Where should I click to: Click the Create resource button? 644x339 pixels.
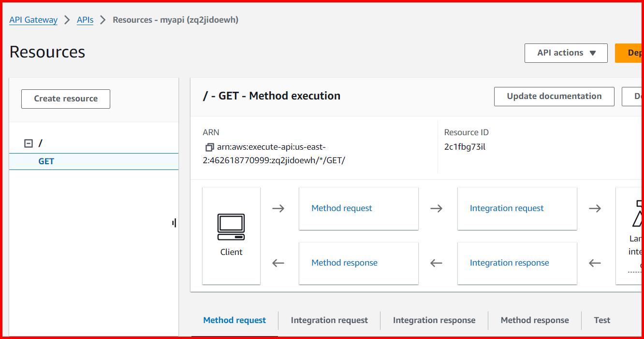65,99
